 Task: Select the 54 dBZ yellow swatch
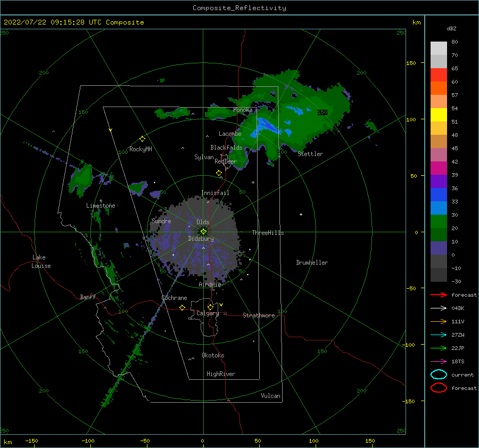439,115
